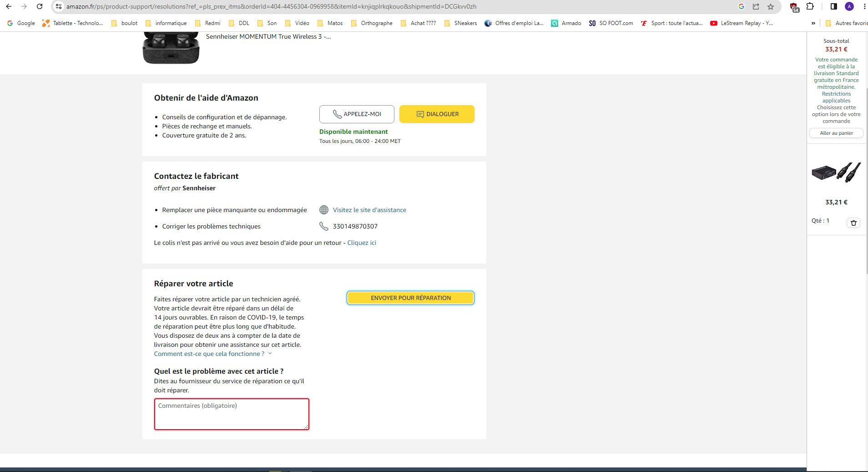The width and height of the screenshot is (868, 472).
Task: Click ENVOYER POUR RÉPARATION button
Action: (x=411, y=298)
